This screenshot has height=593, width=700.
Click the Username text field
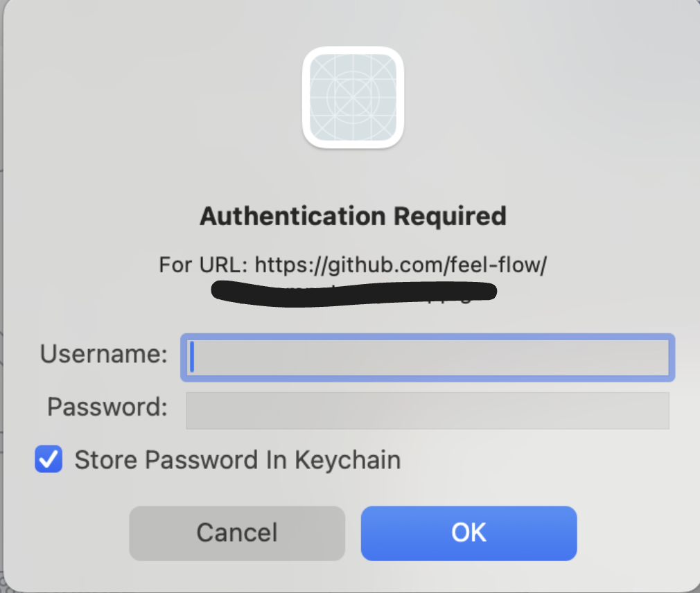click(427, 357)
